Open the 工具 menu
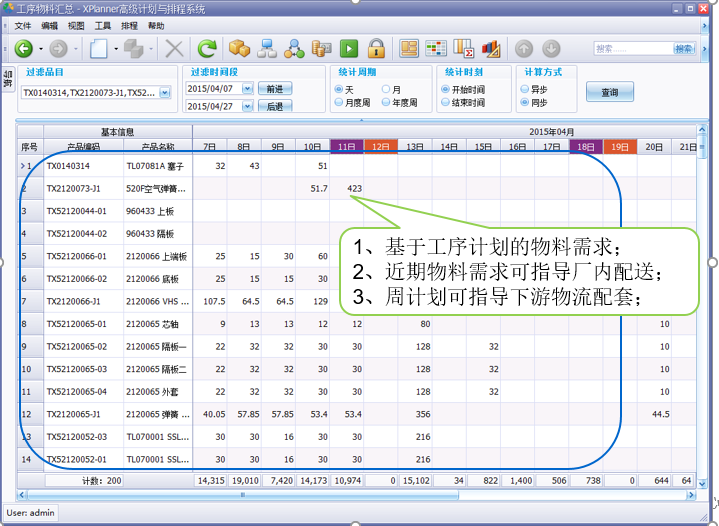Viewport: 719px width, 526px height. (x=103, y=25)
